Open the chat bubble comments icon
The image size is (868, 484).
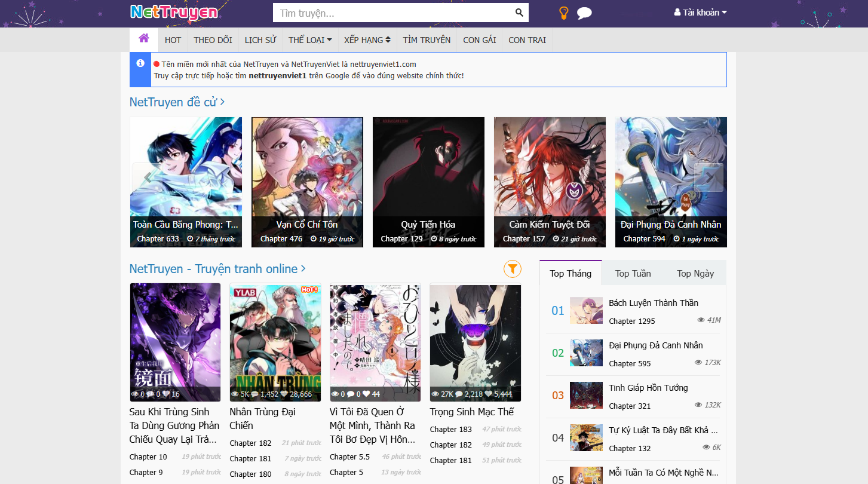click(x=584, y=13)
